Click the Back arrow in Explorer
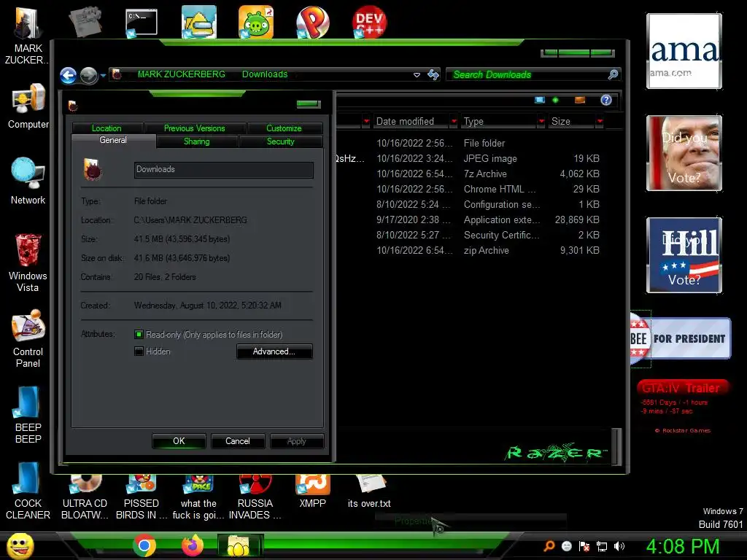 [x=68, y=75]
